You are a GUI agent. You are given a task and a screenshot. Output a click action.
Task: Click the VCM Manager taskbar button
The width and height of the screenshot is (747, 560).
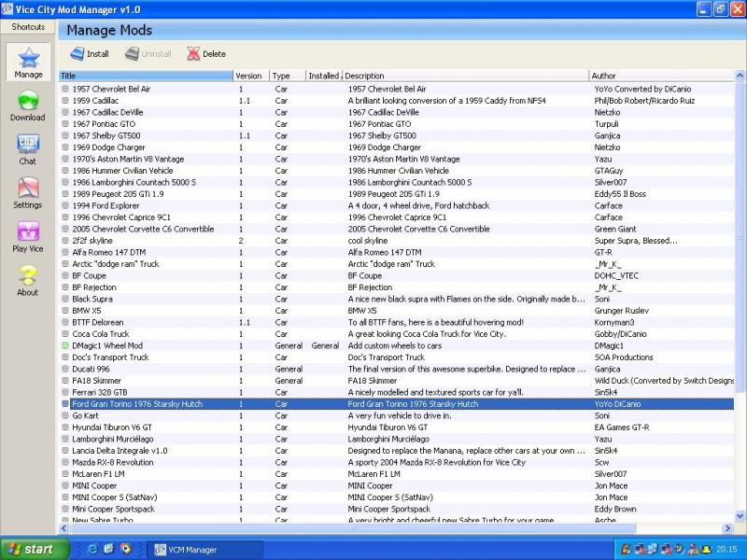(x=204, y=550)
